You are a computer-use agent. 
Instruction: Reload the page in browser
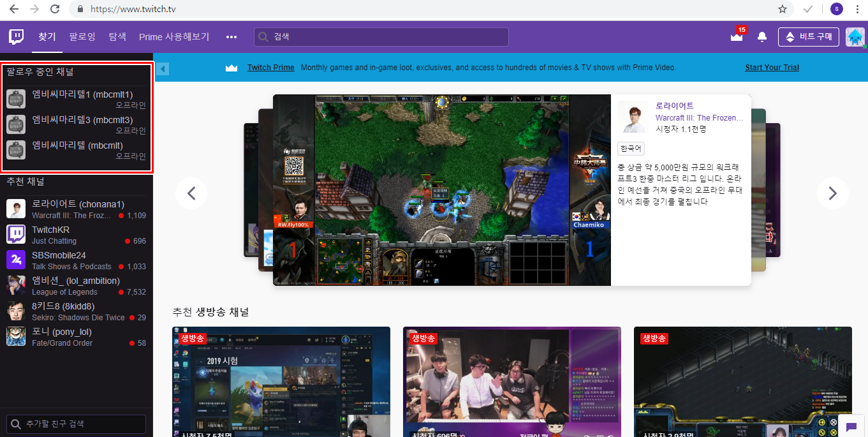(55, 9)
